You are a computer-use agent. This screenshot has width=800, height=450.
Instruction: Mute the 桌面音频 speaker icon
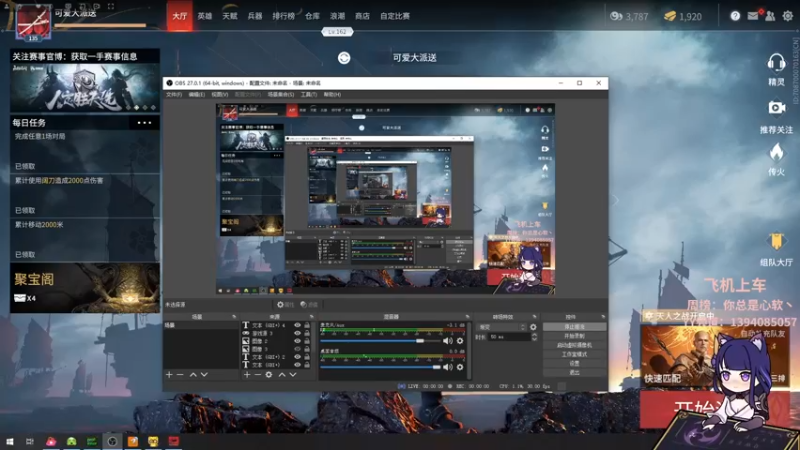pos(447,367)
